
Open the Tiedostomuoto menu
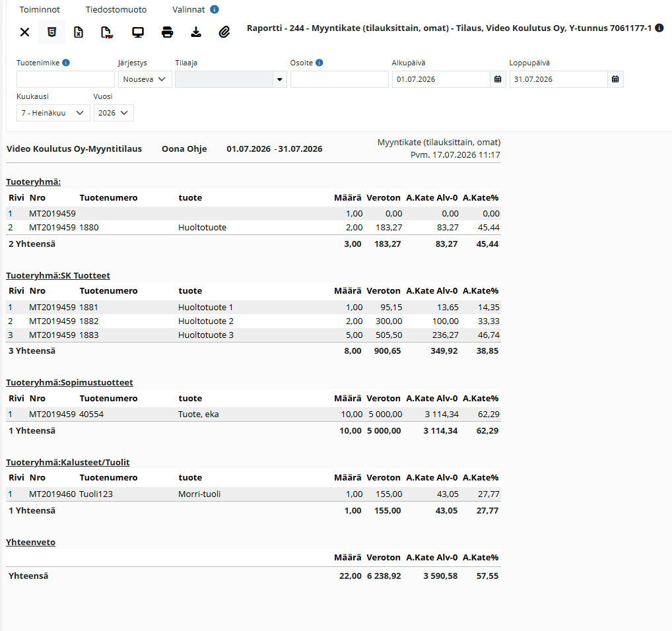(x=116, y=9)
